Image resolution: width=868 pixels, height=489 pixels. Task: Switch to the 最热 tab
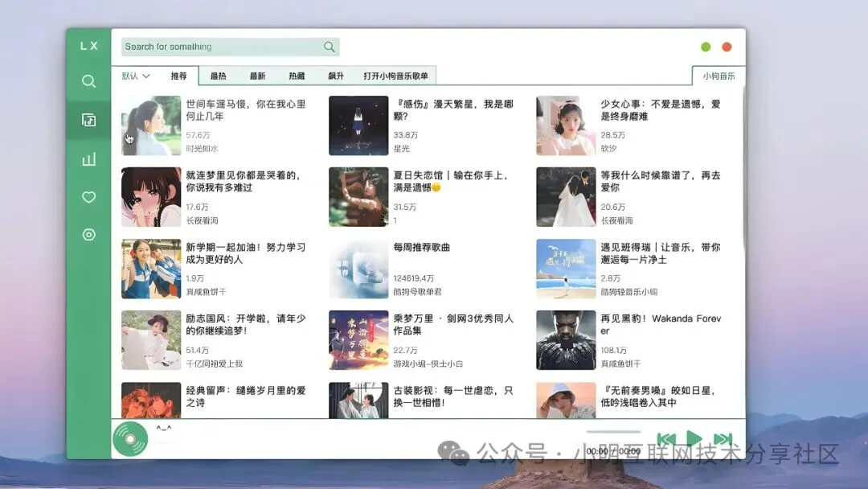coord(219,75)
